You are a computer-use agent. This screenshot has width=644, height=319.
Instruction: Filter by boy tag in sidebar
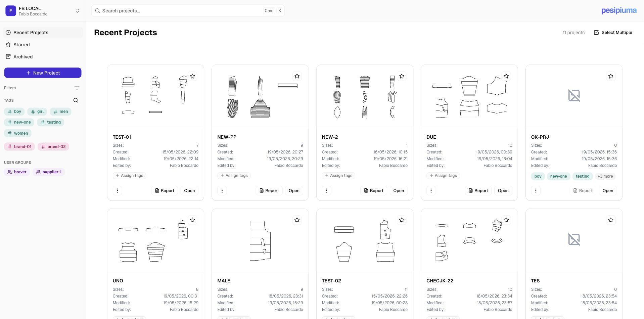[x=14, y=111]
